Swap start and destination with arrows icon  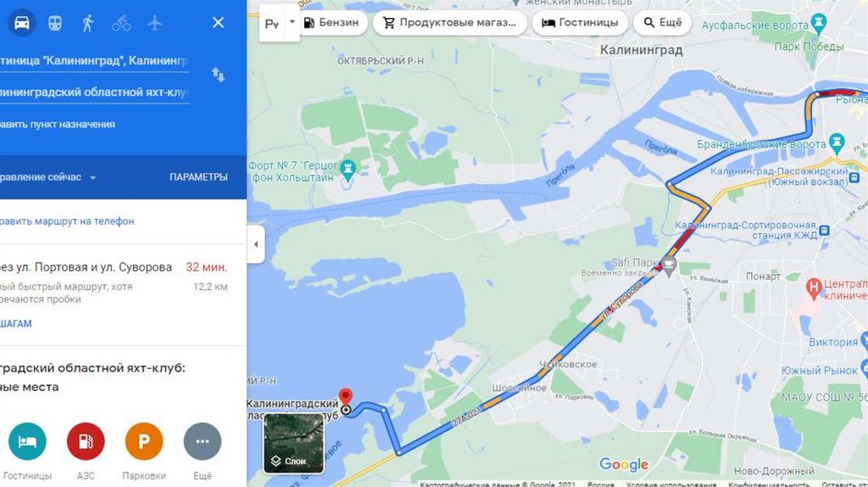click(218, 75)
